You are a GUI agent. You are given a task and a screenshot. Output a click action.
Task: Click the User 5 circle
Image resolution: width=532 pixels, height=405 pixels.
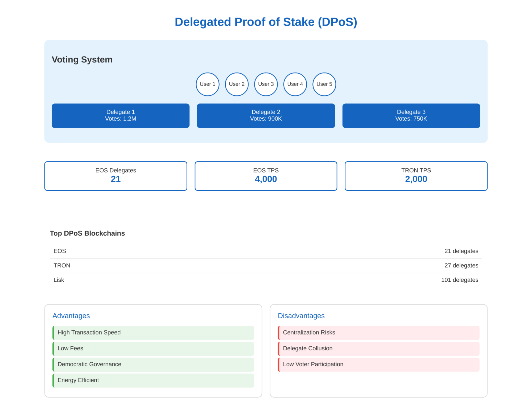(x=324, y=84)
